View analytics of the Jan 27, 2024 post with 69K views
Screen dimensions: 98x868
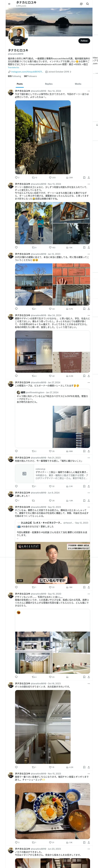(69, 451)
